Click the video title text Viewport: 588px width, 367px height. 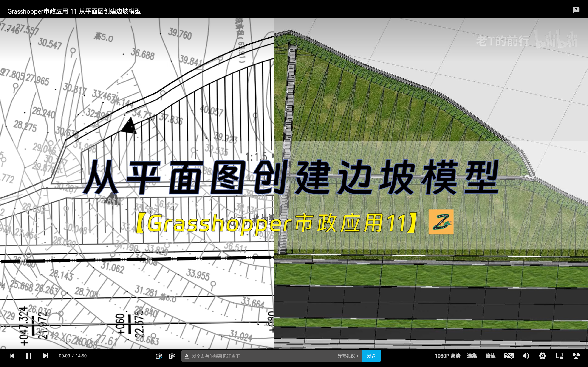pos(74,11)
